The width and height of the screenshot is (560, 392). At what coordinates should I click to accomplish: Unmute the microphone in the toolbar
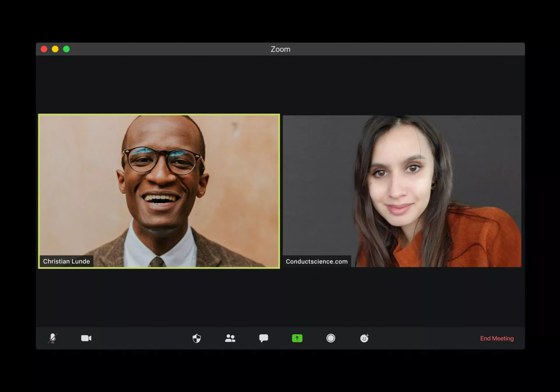click(53, 338)
